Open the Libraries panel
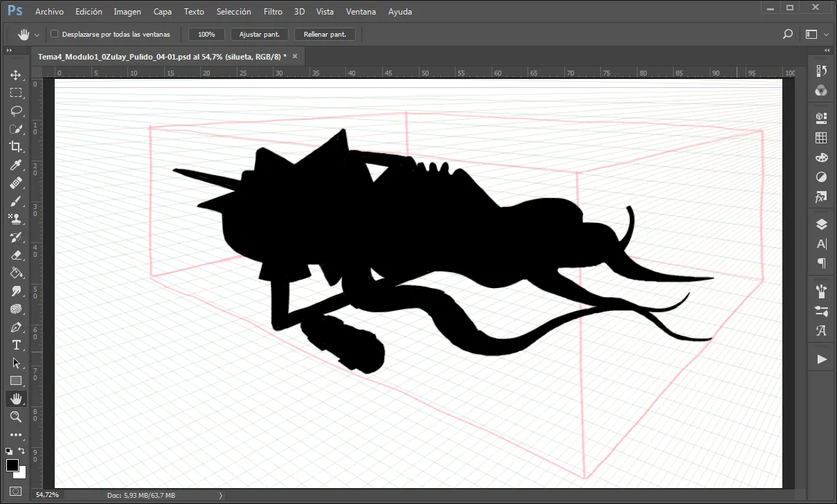This screenshot has height=504, width=837. [822, 117]
